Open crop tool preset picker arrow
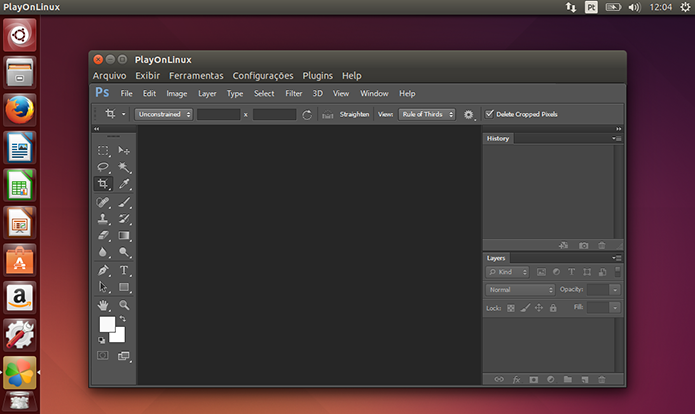The image size is (695, 414). tap(124, 114)
